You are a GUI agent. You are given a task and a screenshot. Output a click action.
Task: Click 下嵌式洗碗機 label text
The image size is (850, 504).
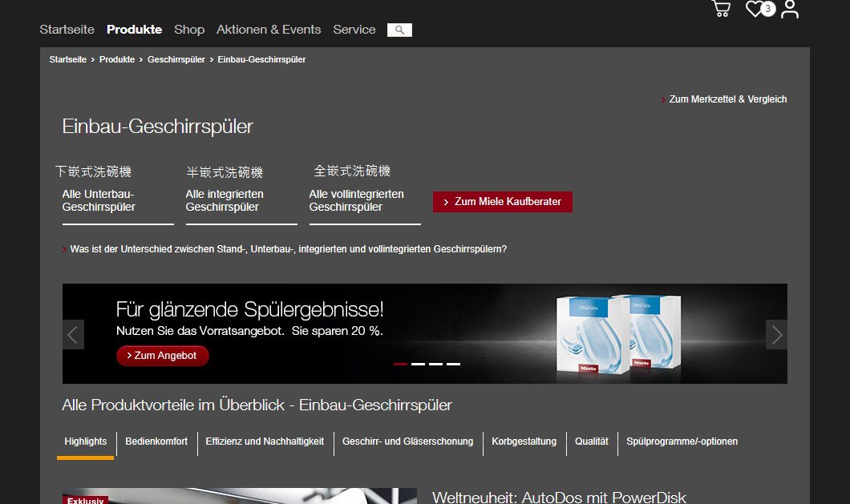pos(93,171)
